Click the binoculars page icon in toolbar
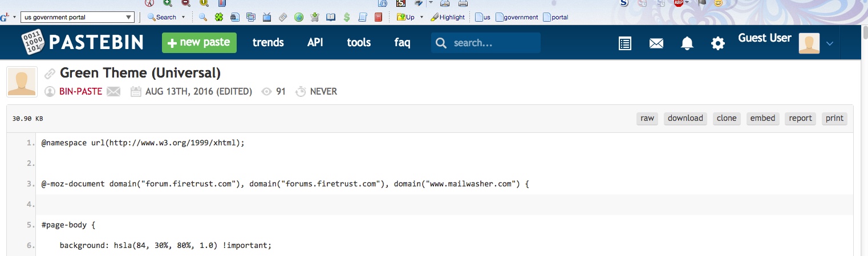868x256 pixels. (235, 17)
